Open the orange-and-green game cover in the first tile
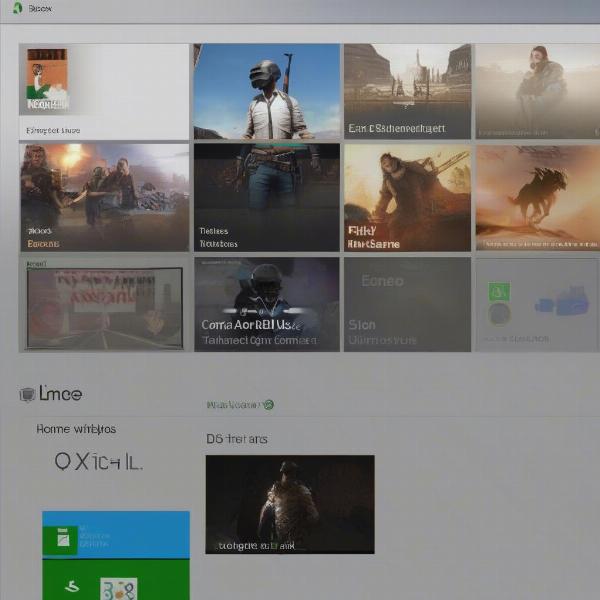This screenshot has height=600, width=600. point(47,80)
